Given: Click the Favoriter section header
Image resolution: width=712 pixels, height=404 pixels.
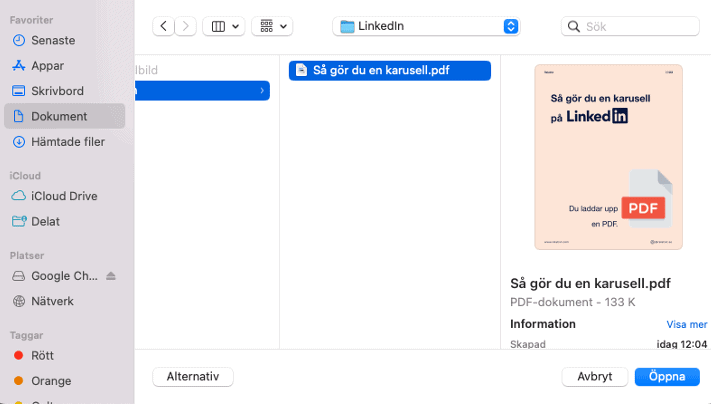Looking at the screenshot, I should [31, 20].
